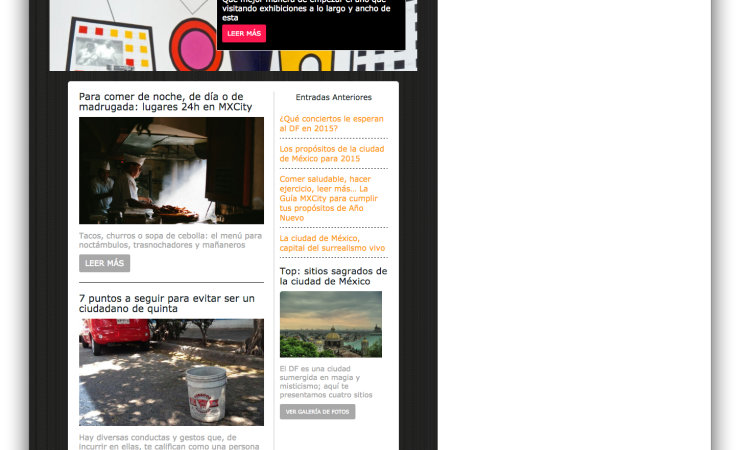This screenshot has height=450, width=740.
Task: Open the 'capital del surrealismo vivo' link
Action: (x=332, y=242)
